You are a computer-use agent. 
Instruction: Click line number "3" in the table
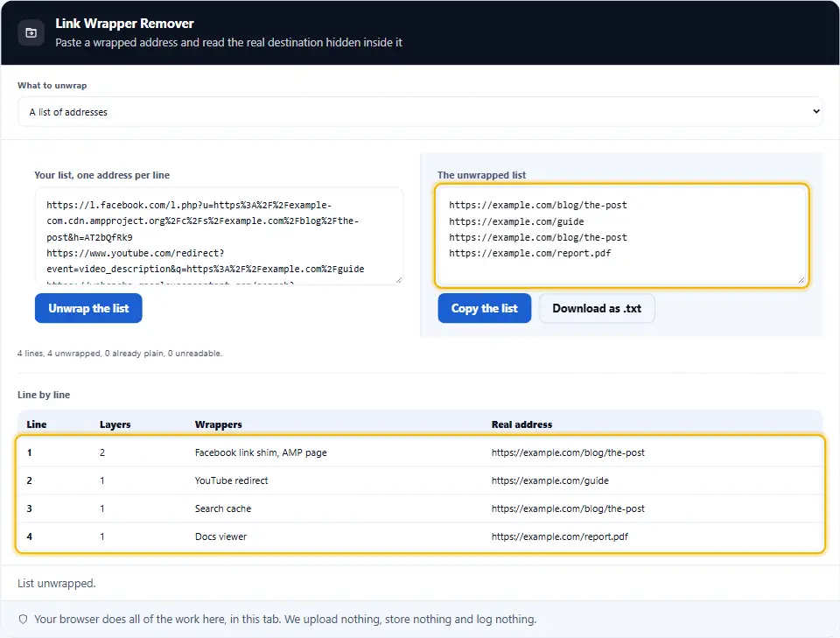[x=30, y=508]
